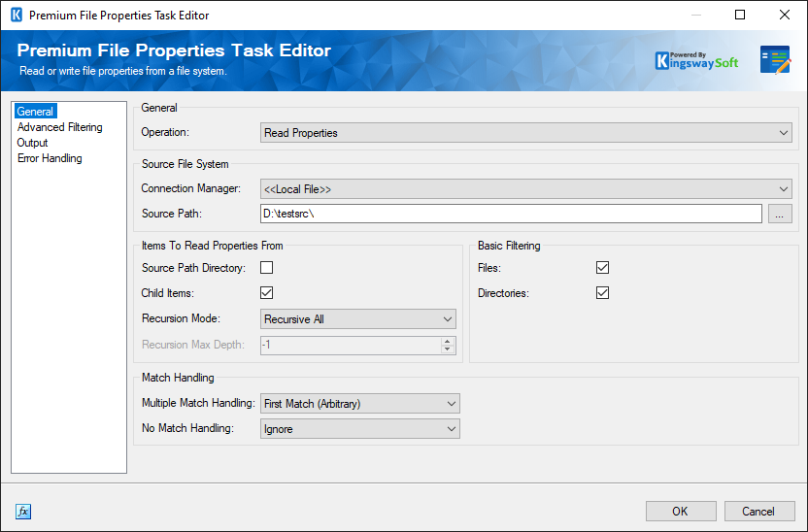808x532 pixels.
Task: Toggle the Files filtering checkbox
Action: click(x=602, y=268)
